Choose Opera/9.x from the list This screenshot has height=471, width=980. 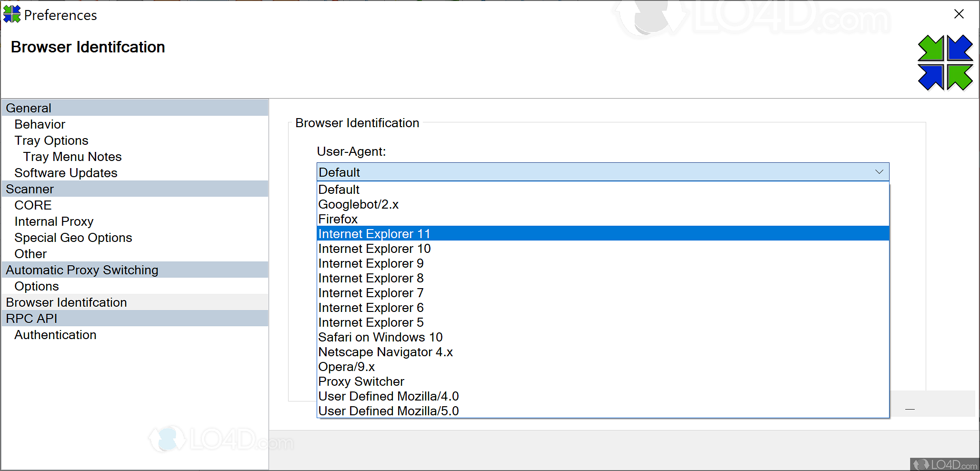click(x=346, y=367)
